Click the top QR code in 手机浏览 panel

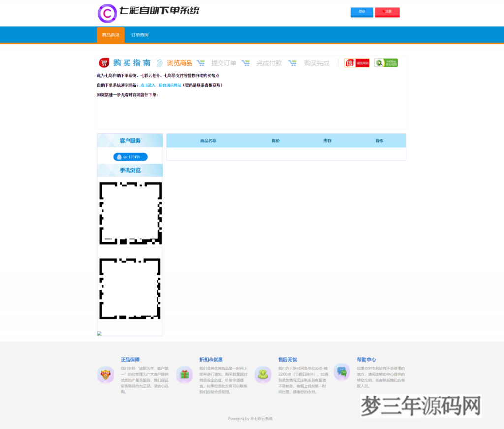[x=129, y=213]
